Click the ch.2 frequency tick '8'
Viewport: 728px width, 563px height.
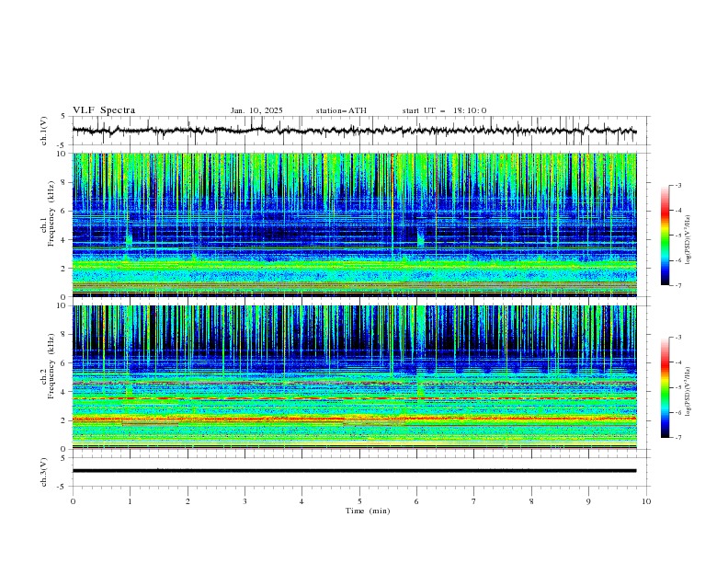[64, 335]
